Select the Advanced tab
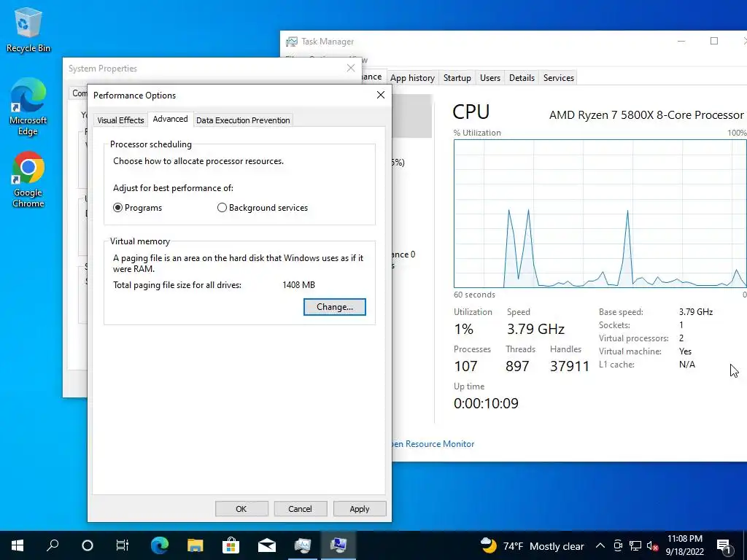Screen dimensions: 747x560 click(x=170, y=119)
